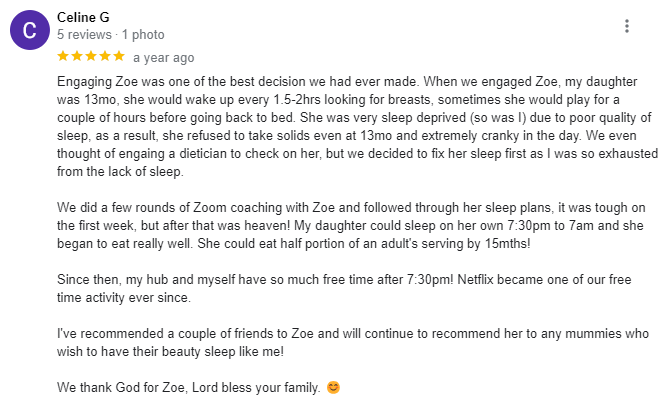The image size is (662, 402).
Task: Click the word "Netflix" in the review
Action: pos(475,280)
